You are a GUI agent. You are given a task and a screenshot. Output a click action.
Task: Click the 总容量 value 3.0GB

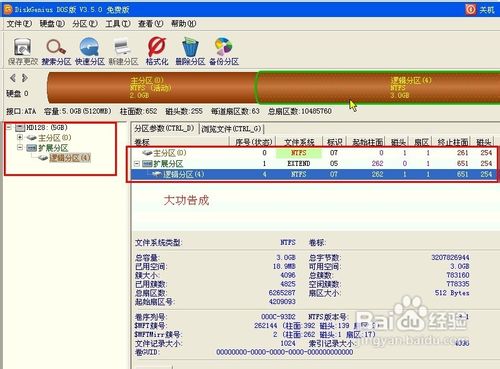285,258
